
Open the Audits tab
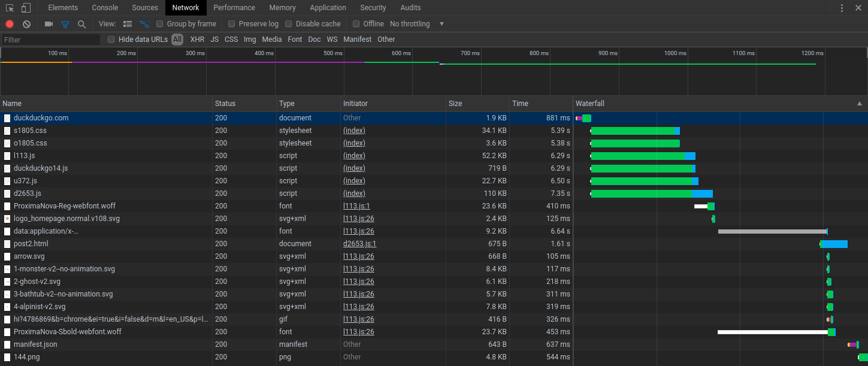click(410, 8)
